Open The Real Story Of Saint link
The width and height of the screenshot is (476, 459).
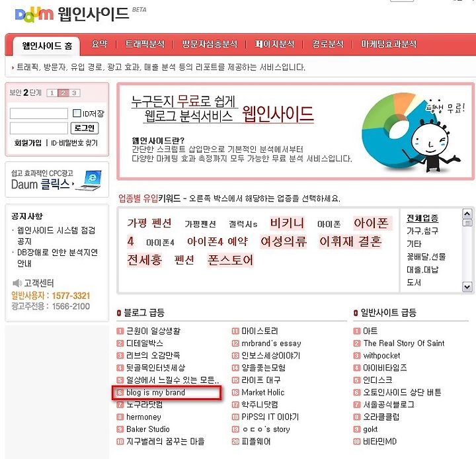pos(404,343)
